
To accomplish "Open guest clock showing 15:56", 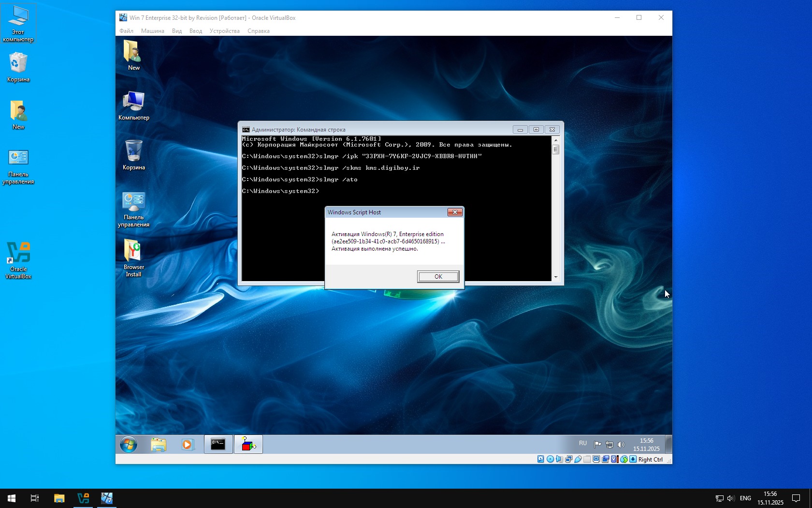I will 646,444.
